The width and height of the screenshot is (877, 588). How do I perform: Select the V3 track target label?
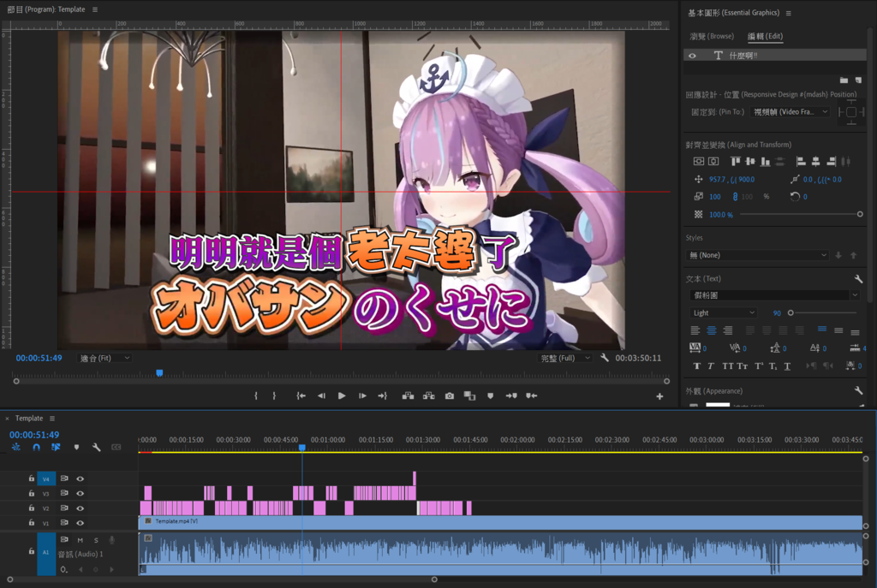click(x=46, y=494)
